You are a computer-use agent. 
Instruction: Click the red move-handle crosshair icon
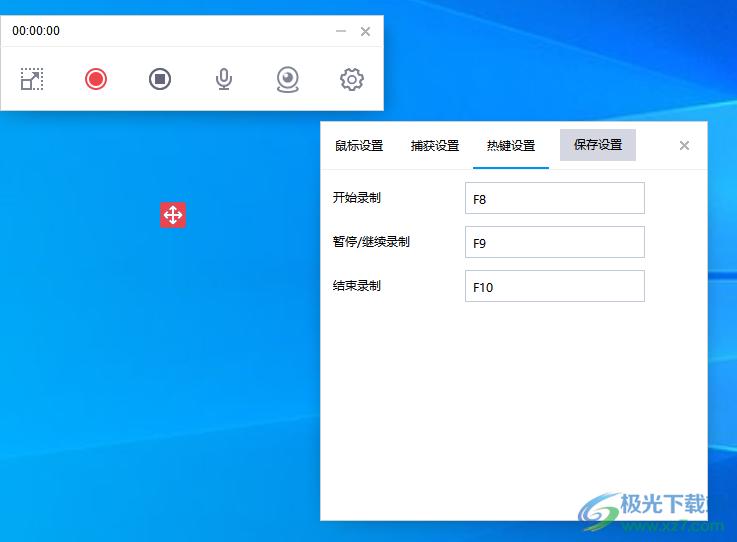[173, 215]
